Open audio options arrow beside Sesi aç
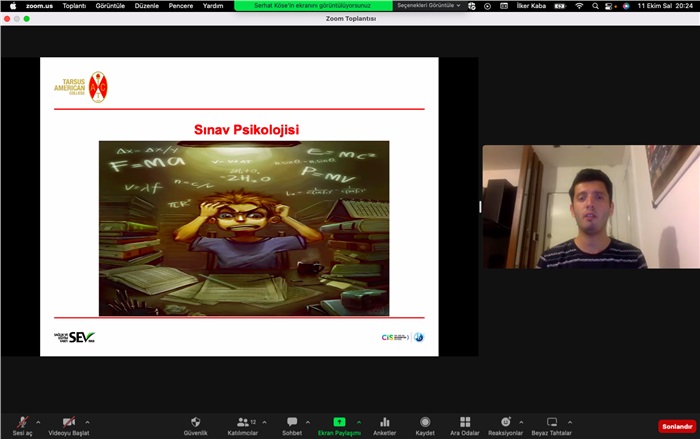 point(38,422)
